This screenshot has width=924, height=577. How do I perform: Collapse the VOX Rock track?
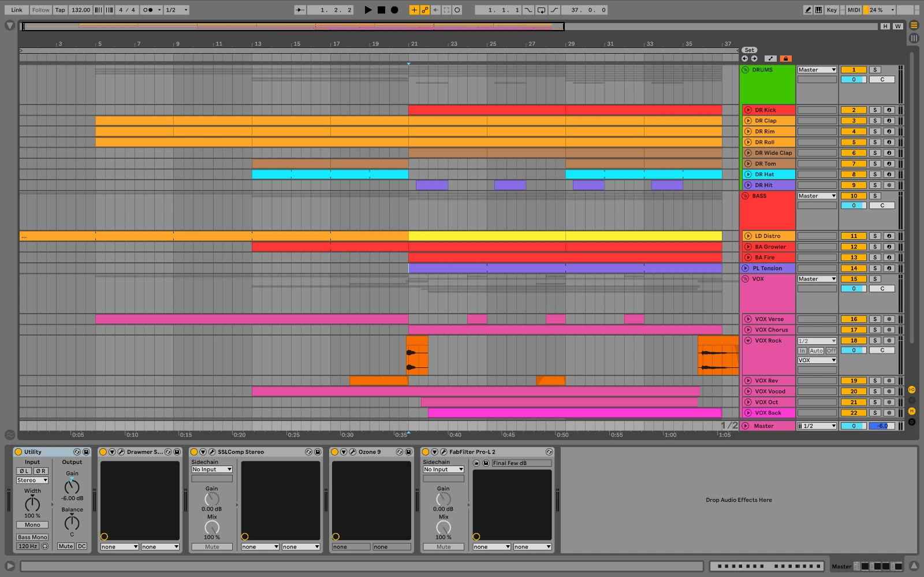click(748, 341)
